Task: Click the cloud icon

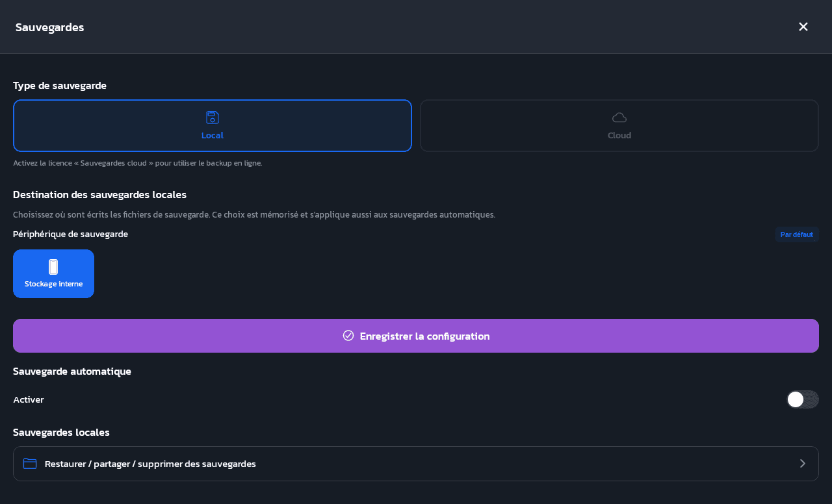Action: [619, 118]
